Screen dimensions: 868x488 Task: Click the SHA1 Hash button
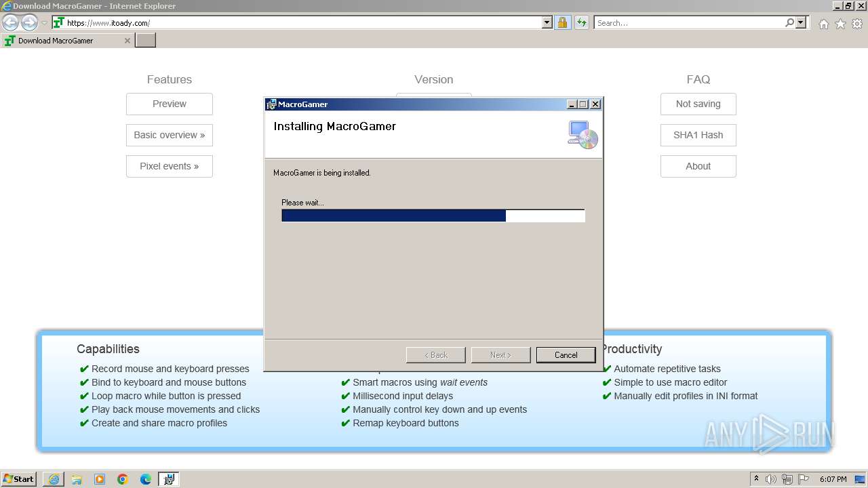tap(698, 135)
